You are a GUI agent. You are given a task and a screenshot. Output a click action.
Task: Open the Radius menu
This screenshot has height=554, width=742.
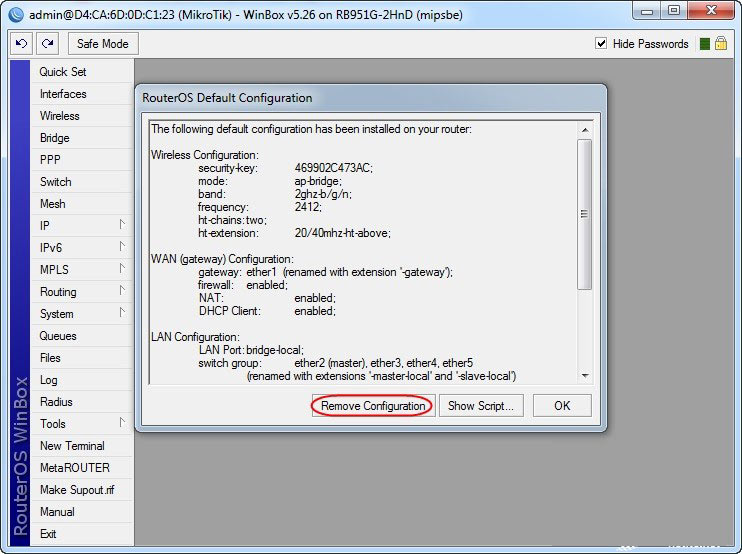point(82,402)
